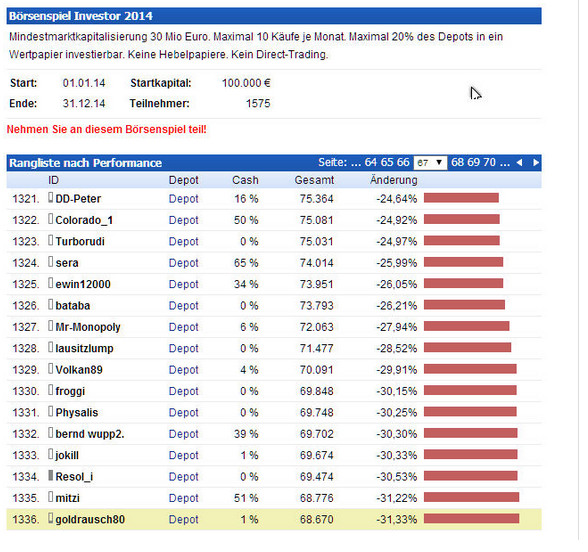Jump to ranking page 70
Image resolution: width=588 pixels, height=552 pixels.
click(489, 162)
